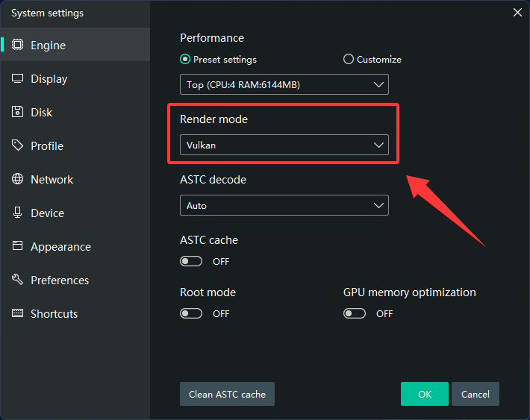Image resolution: width=530 pixels, height=420 pixels.
Task: Open the ASTC decode Auto dropdown
Action: click(284, 205)
